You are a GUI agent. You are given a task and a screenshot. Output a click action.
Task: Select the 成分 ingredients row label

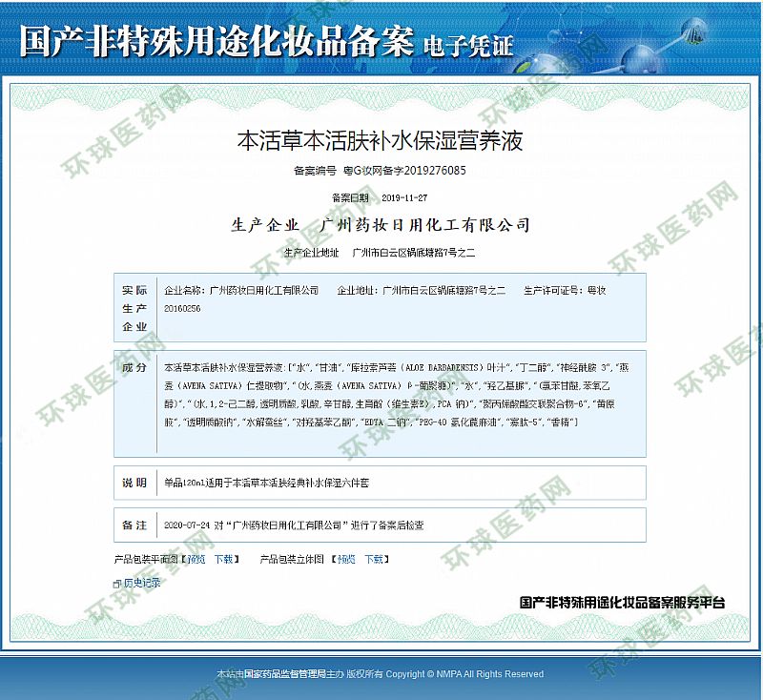click(134, 367)
